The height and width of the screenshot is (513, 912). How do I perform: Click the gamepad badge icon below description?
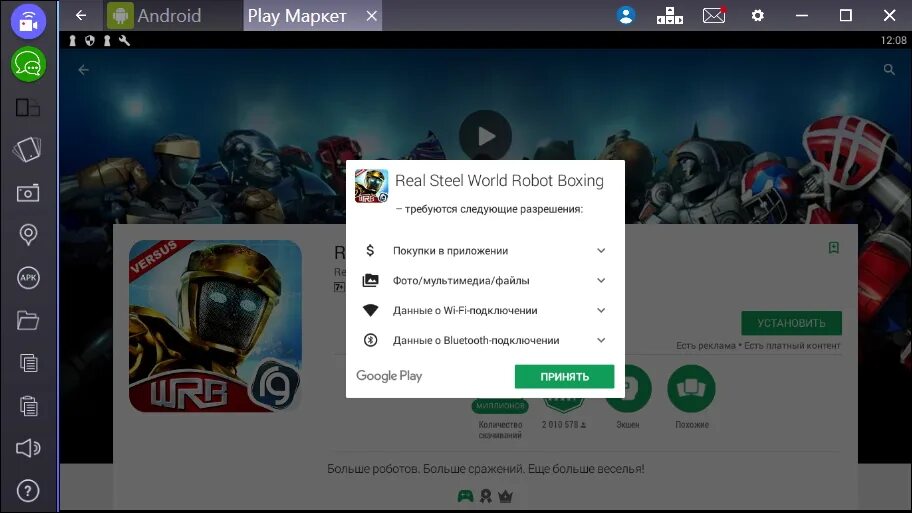pos(465,496)
